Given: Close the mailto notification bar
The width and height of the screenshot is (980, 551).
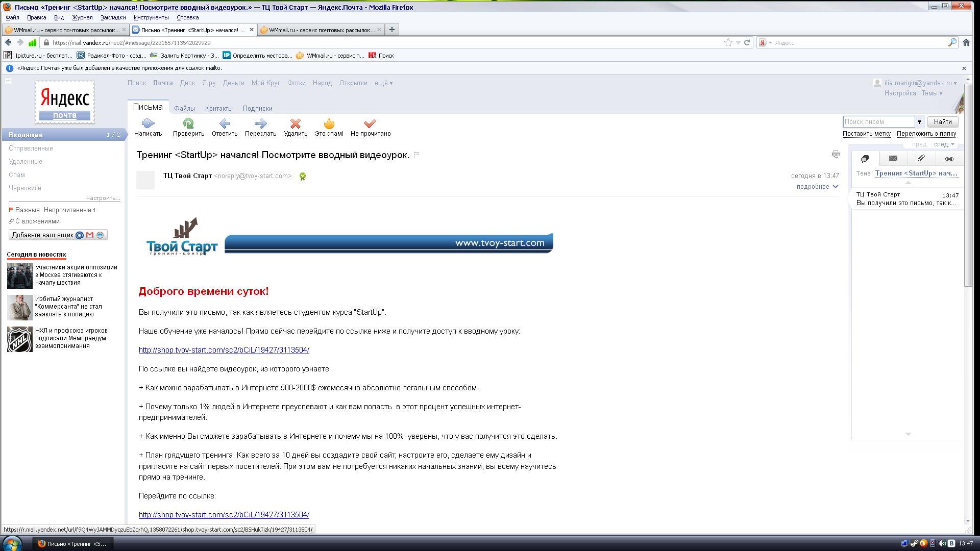Looking at the screenshot, I should [964, 68].
